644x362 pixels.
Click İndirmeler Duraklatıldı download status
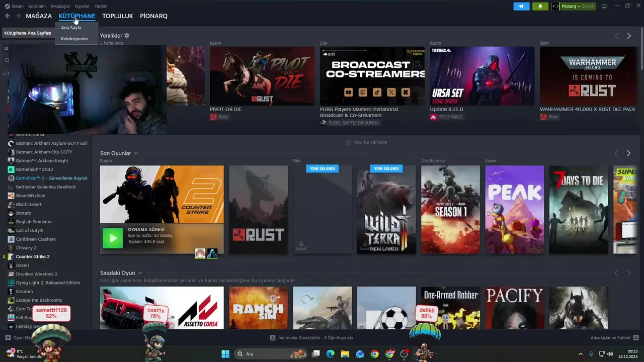coord(311,338)
